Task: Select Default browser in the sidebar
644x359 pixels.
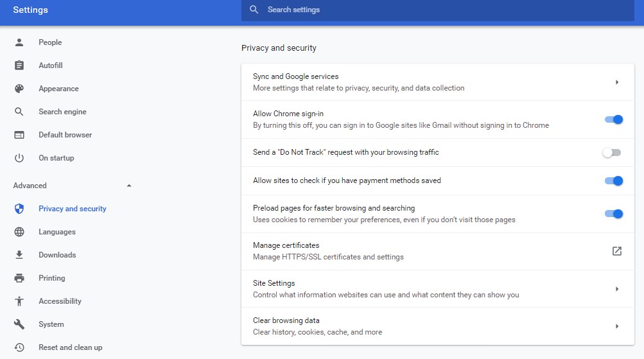Action: (65, 135)
